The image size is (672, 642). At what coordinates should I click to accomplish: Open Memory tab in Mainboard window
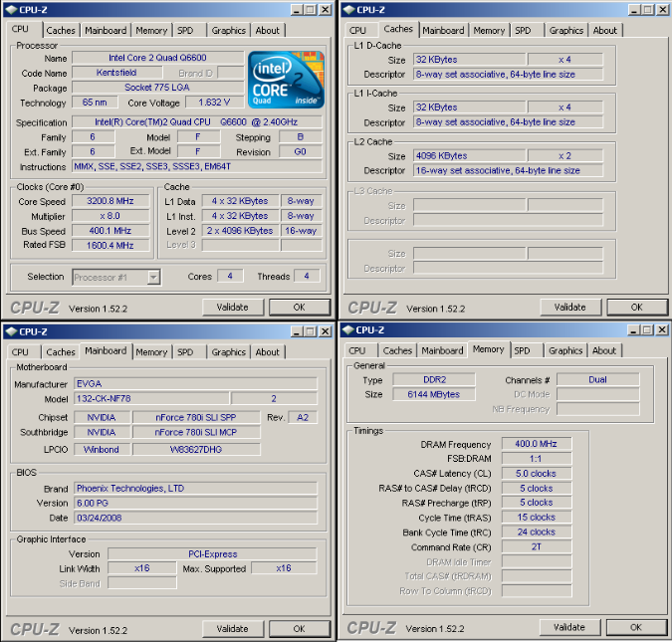coord(151,352)
